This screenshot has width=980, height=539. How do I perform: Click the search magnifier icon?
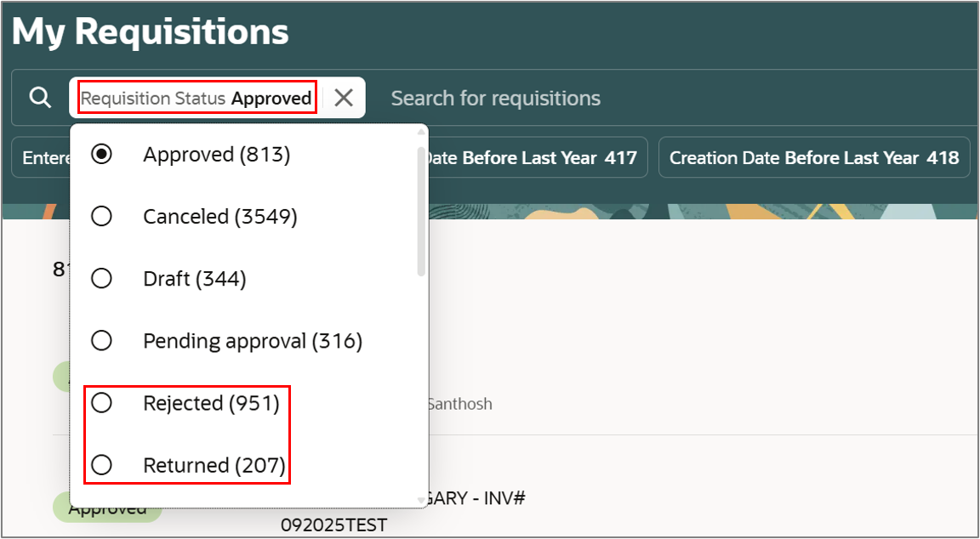[40, 98]
